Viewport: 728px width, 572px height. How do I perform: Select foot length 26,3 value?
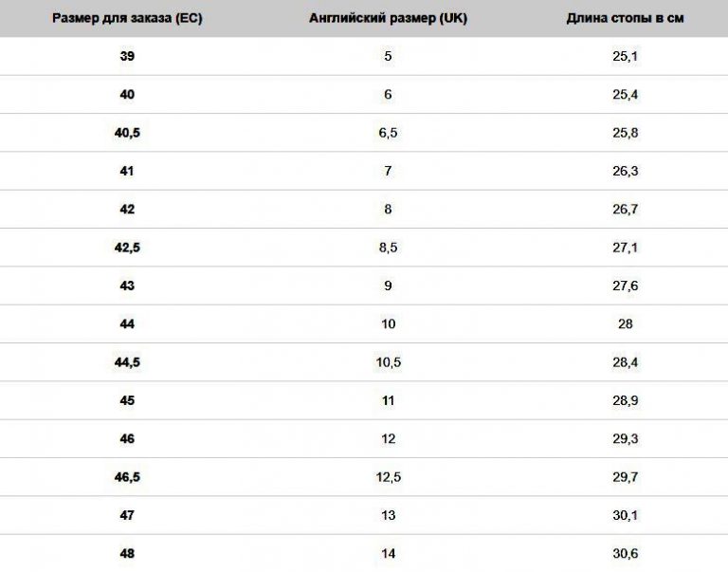[625, 172]
